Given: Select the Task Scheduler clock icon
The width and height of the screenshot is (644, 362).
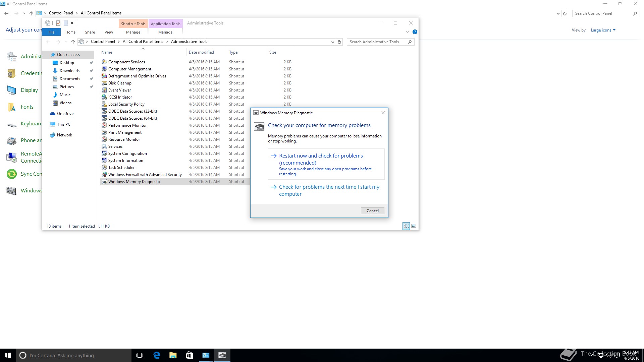Looking at the screenshot, I should tap(104, 167).
